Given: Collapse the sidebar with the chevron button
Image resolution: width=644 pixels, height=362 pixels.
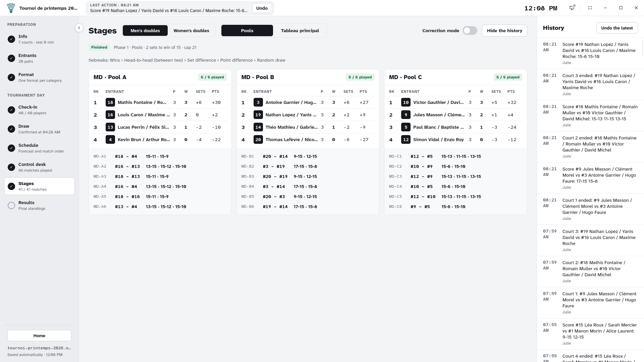Looking at the screenshot, I should [79, 28].
